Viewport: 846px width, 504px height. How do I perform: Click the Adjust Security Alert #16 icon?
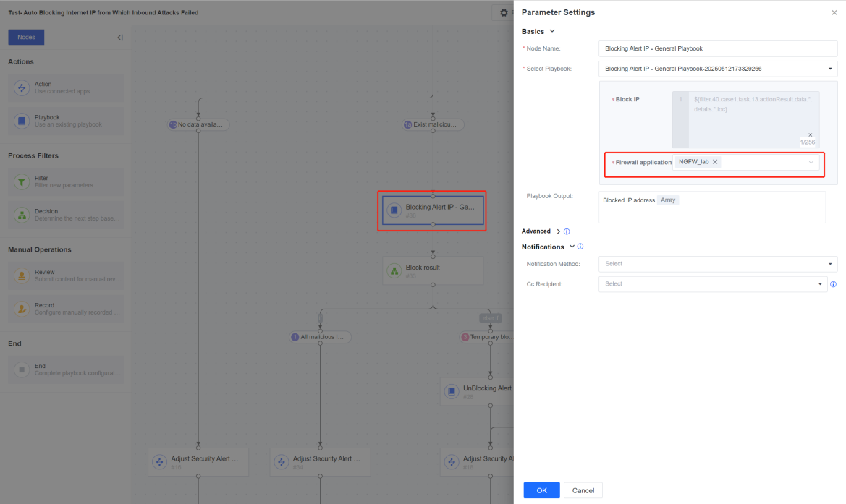[160, 462]
